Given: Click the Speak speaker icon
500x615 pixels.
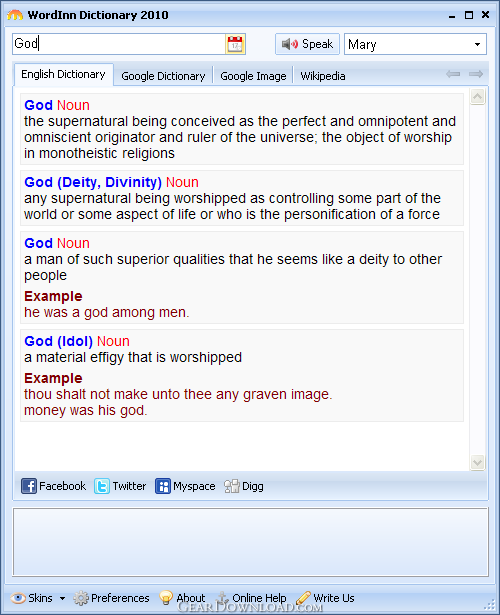Looking at the screenshot, I should tap(290, 44).
